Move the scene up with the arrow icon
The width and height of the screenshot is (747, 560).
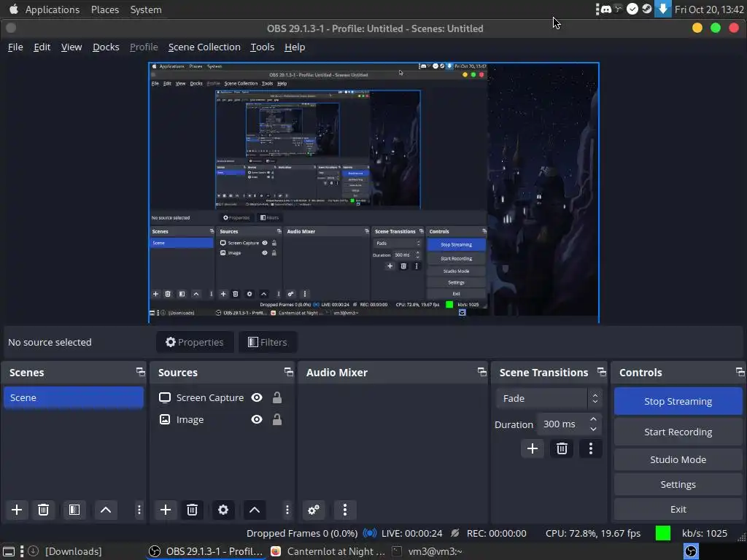point(106,510)
